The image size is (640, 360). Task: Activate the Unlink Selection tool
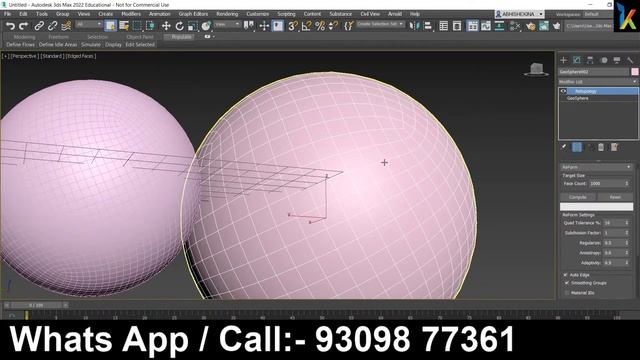[x=52, y=26]
